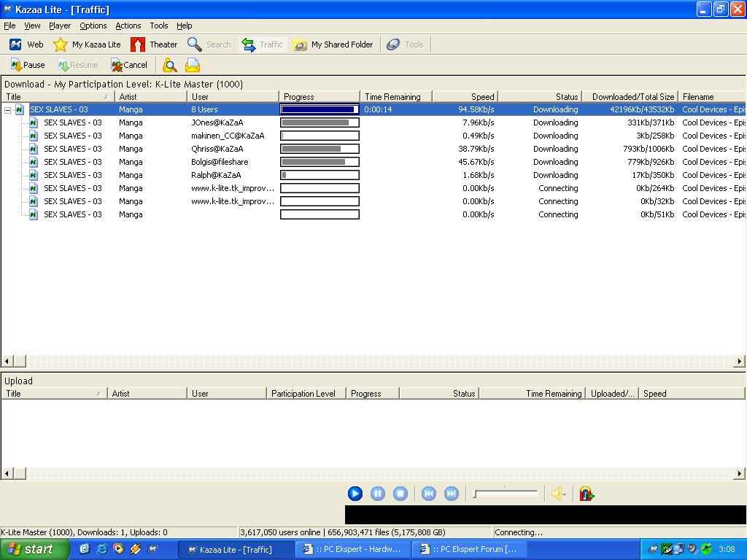This screenshot has height=560, width=747.
Task: Open My Shared Folder
Action: click(x=333, y=44)
